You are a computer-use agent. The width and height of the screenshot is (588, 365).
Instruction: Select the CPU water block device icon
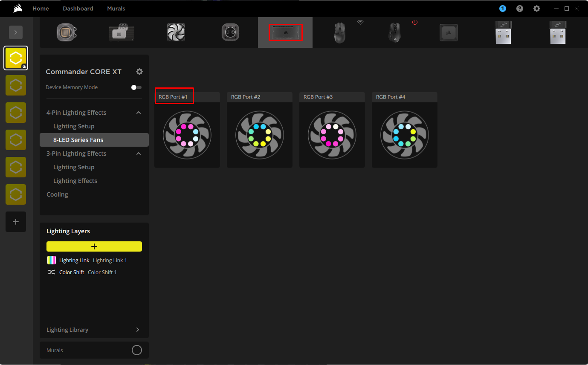click(67, 32)
